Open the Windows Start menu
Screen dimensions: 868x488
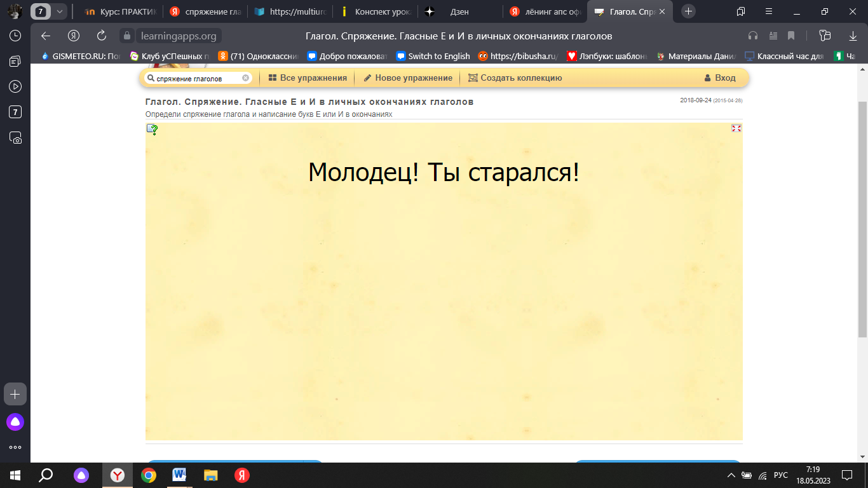pyautogui.click(x=15, y=475)
